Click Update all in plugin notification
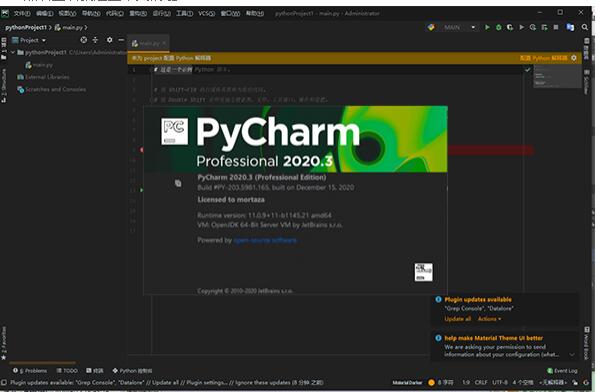596x392 pixels. click(458, 319)
